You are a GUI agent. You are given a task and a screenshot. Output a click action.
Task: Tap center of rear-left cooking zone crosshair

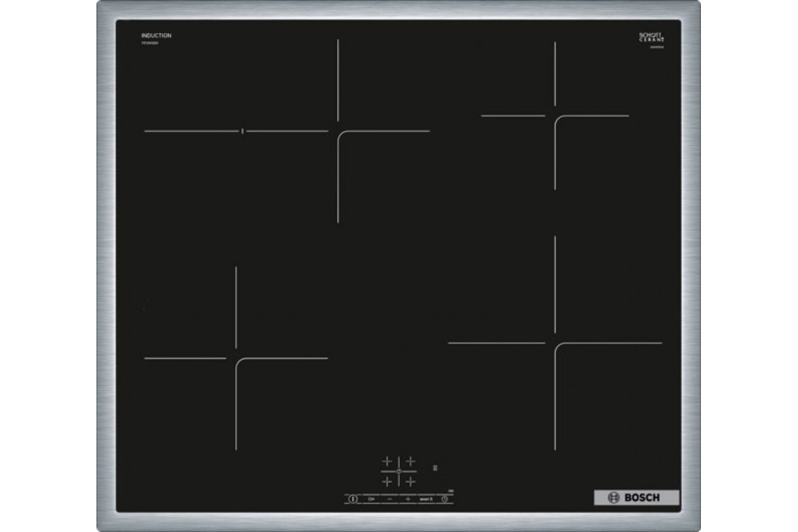(x=338, y=131)
